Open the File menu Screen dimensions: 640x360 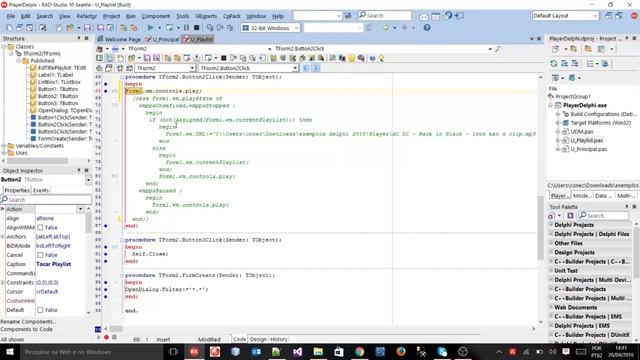[x=11, y=16]
